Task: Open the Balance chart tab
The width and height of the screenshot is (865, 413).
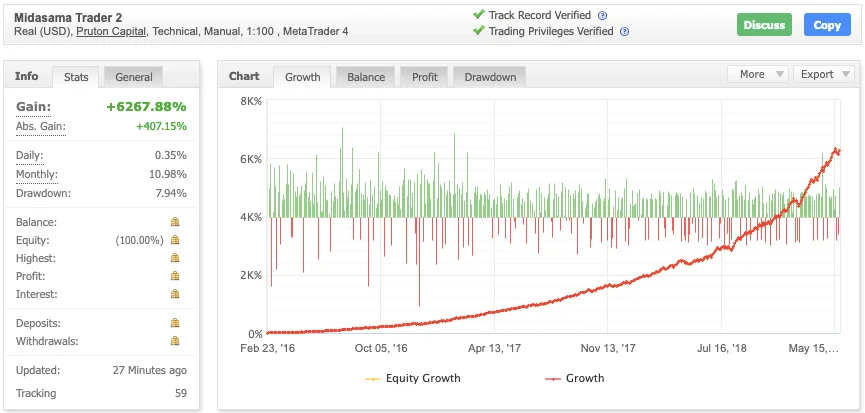Action: [x=365, y=77]
